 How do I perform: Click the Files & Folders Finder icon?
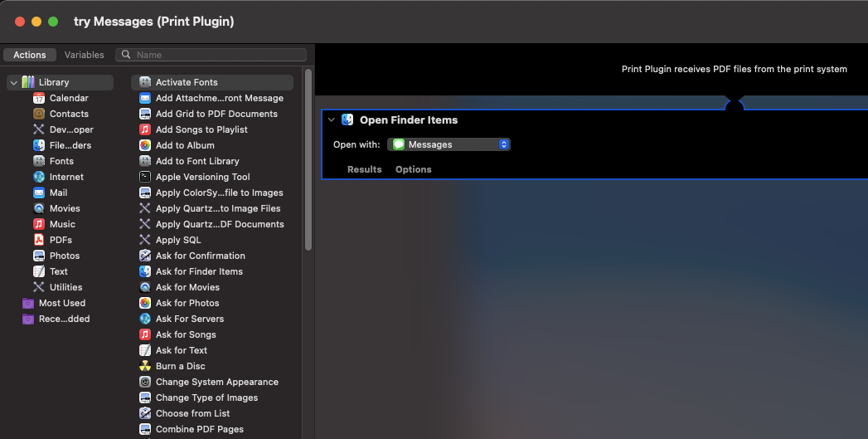[x=39, y=145]
